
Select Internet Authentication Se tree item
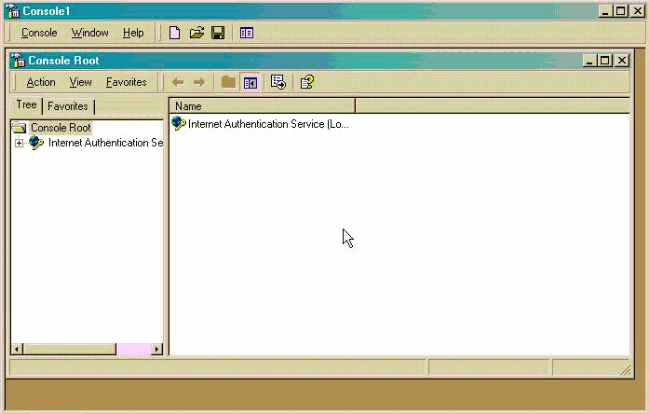[105, 143]
